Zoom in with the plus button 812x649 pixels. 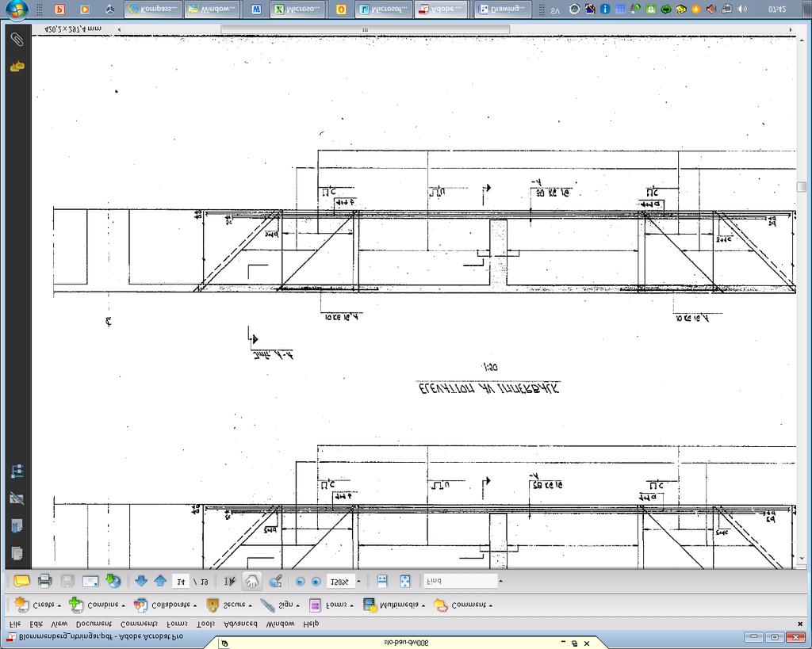pos(316,582)
